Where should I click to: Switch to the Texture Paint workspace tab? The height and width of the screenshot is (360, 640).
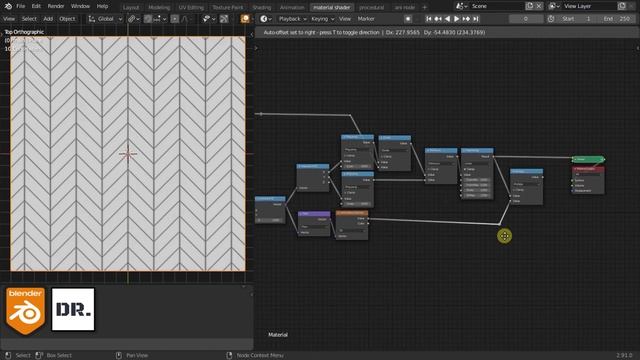coord(228,7)
